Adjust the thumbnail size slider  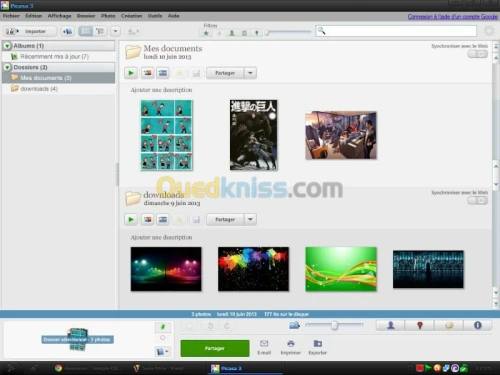click(334, 325)
